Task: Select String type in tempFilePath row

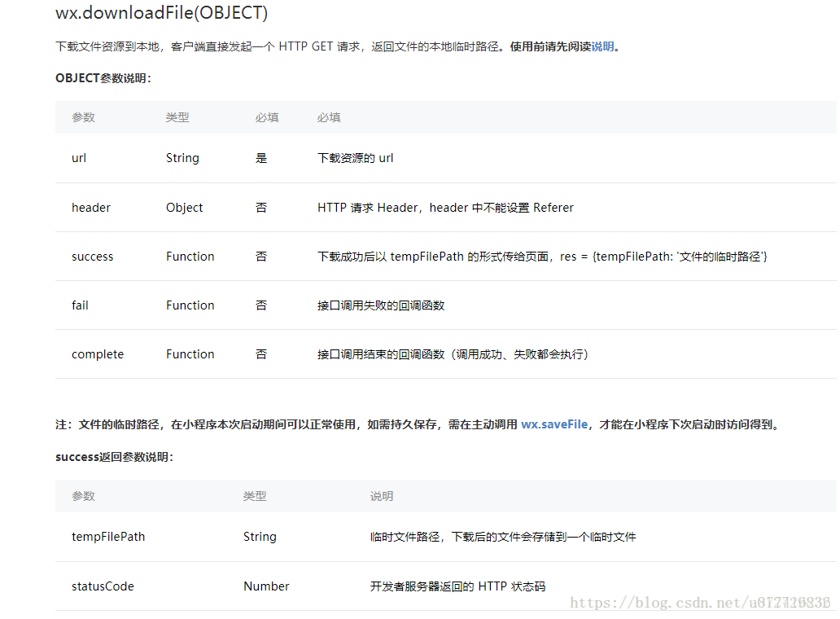Action: pos(260,537)
